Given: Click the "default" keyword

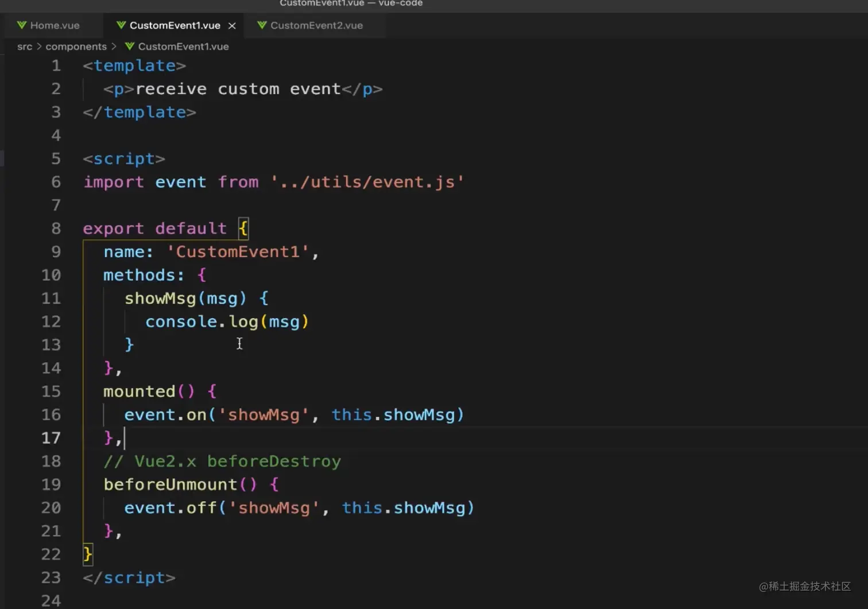Looking at the screenshot, I should click(x=191, y=228).
